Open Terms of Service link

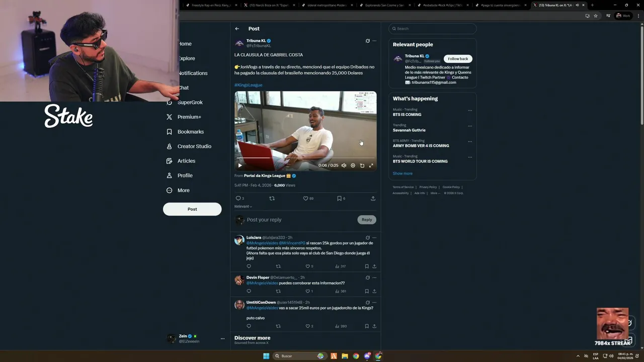tap(403, 187)
